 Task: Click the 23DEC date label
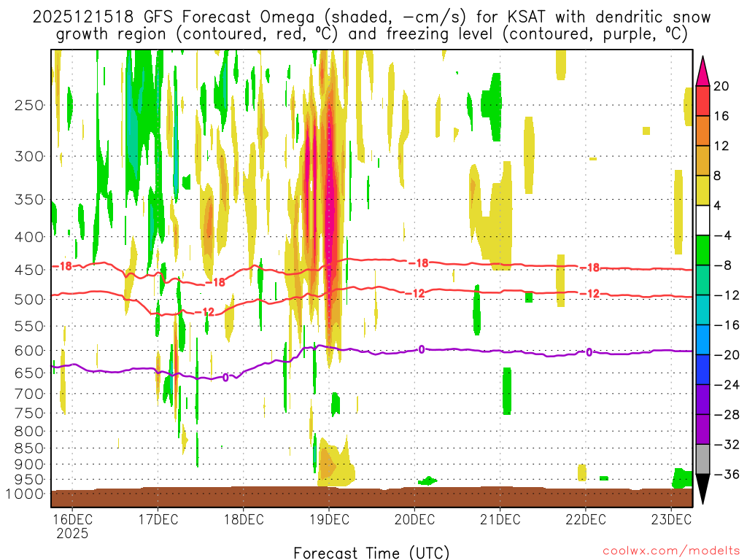click(671, 519)
